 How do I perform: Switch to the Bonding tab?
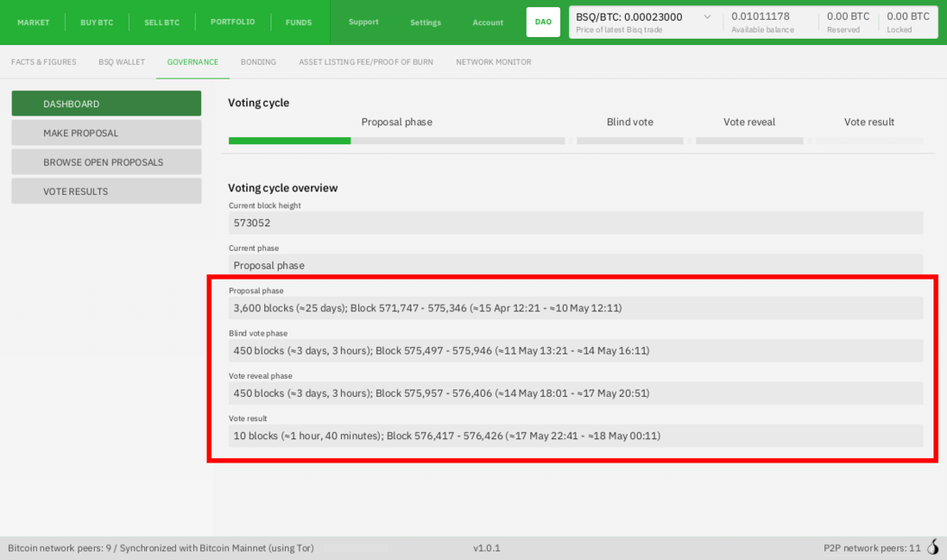[x=258, y=62]
